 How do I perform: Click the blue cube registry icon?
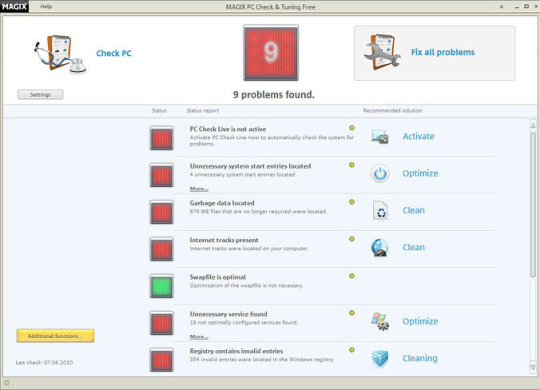click(380, 358)
